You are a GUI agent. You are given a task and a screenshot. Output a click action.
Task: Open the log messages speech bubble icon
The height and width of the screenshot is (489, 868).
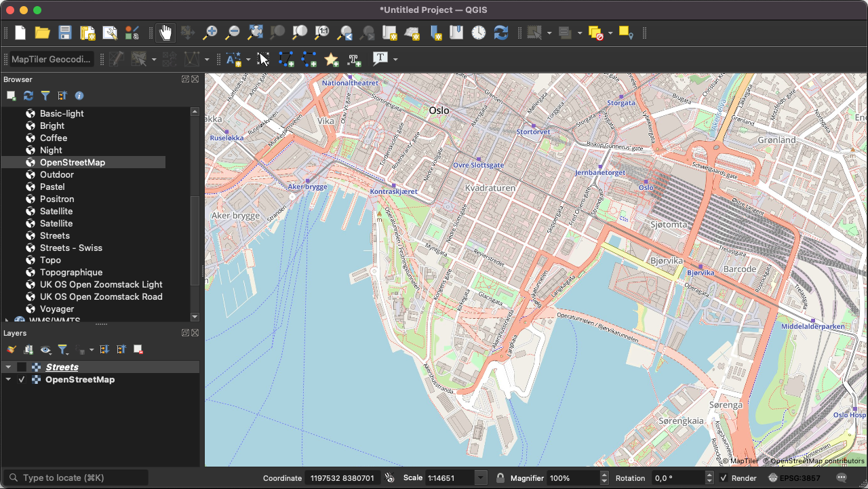843,478
